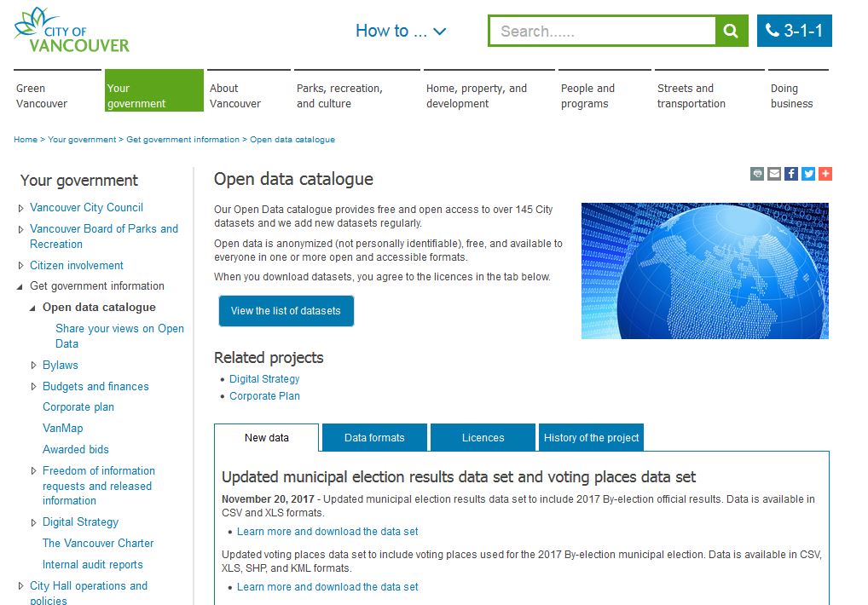The height and width of the screenshot is (605, 868).
Task: Go to Home breadcrumb link
Action: pos(26,140)
